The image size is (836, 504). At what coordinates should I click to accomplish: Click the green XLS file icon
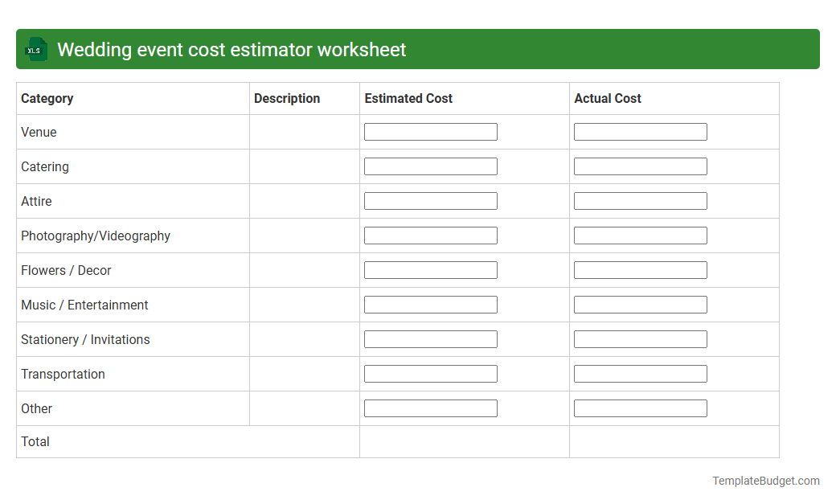35,49
